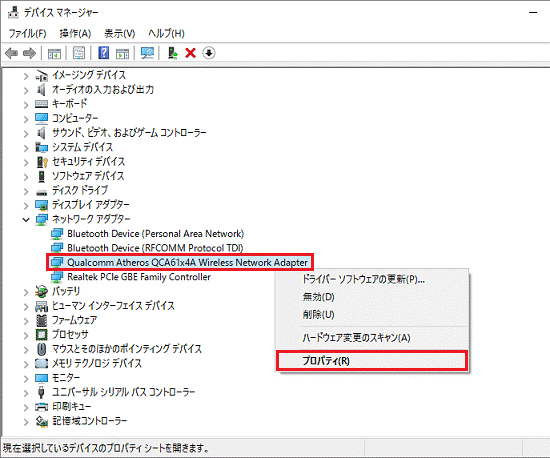This screenshot has height=458, width=550.
Task: Expand the ヒューマン インターフェイス デバイス node
Action: point(26,306)
